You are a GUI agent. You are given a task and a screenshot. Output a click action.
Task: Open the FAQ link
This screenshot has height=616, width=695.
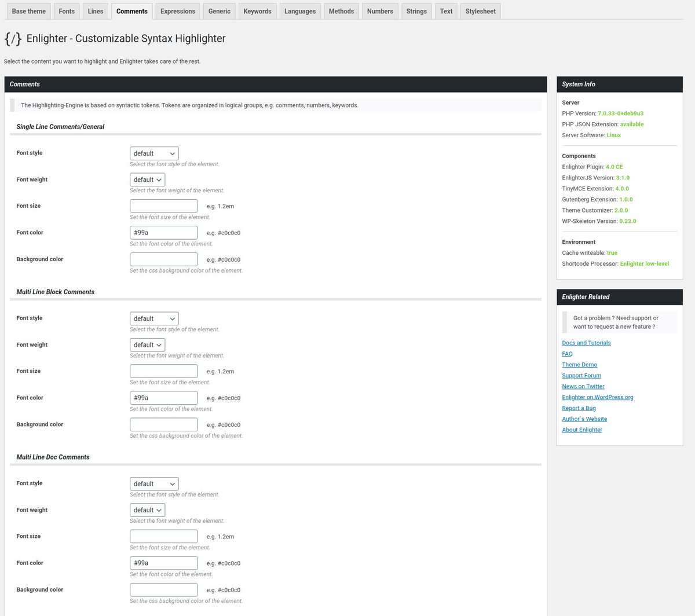(x=567, y=353)
